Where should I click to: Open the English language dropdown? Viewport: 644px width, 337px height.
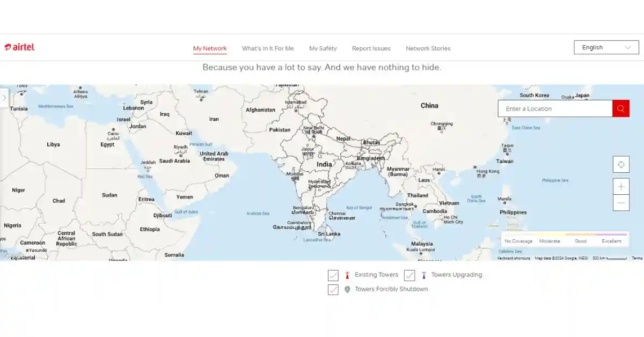pos(606,47)
